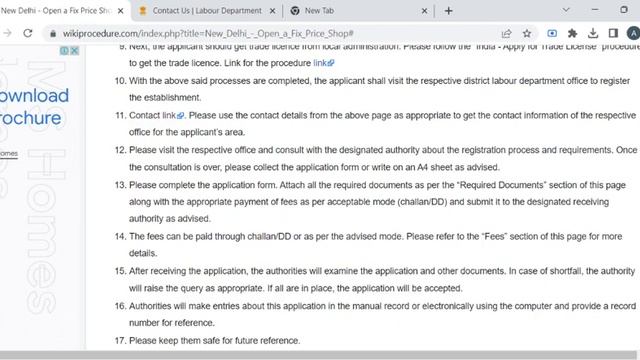Click step 16 text about manual record entries

pos(382,314)
